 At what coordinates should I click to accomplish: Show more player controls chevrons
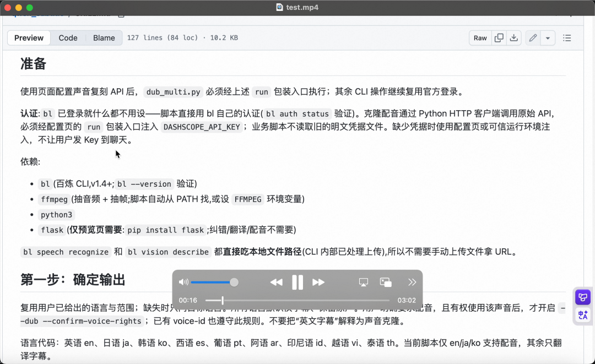point(412,282)
